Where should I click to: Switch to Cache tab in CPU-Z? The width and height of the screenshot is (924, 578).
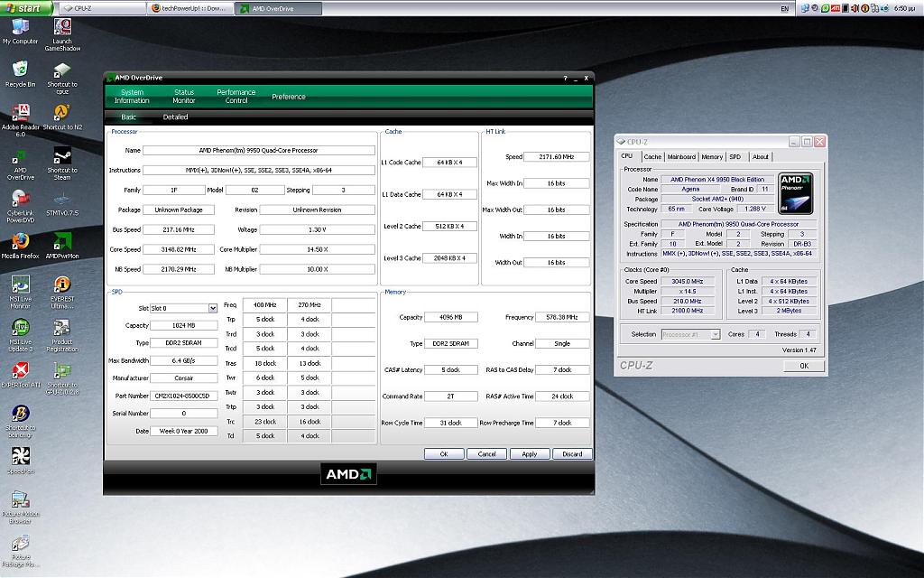pos(652,157)
